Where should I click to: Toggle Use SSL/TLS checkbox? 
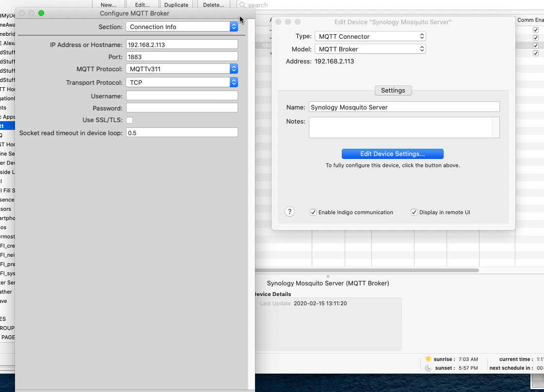[x=129, y=120]
